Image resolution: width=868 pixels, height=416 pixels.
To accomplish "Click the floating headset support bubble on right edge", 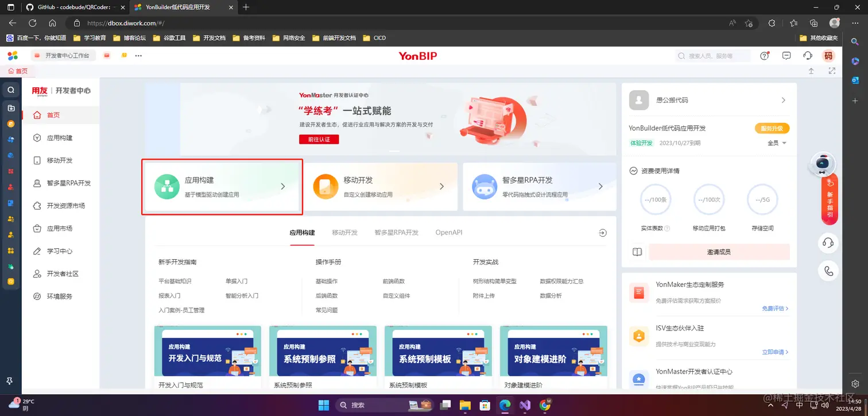I will (x=828, y=242).
